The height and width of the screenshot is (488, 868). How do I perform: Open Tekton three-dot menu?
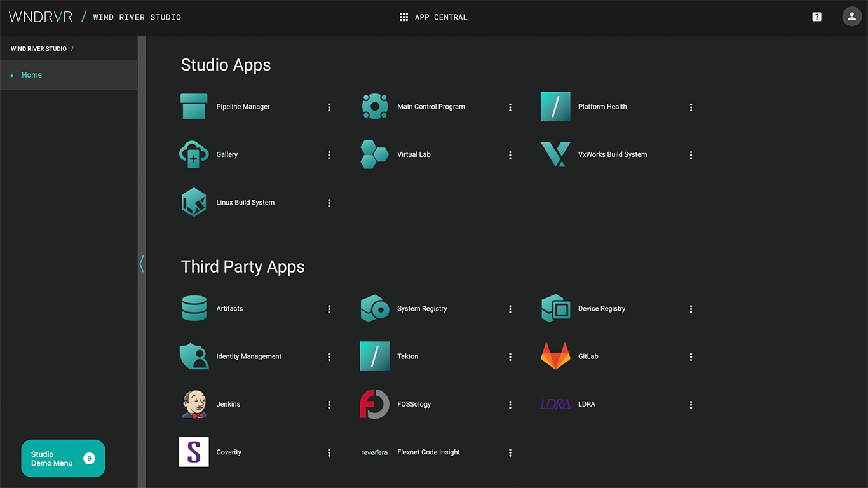pos(510,357)
